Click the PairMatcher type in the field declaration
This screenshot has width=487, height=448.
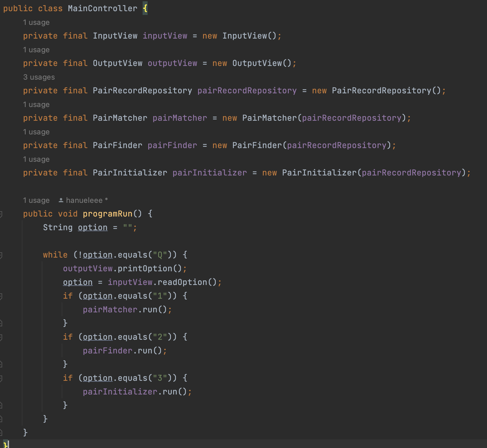120,118
